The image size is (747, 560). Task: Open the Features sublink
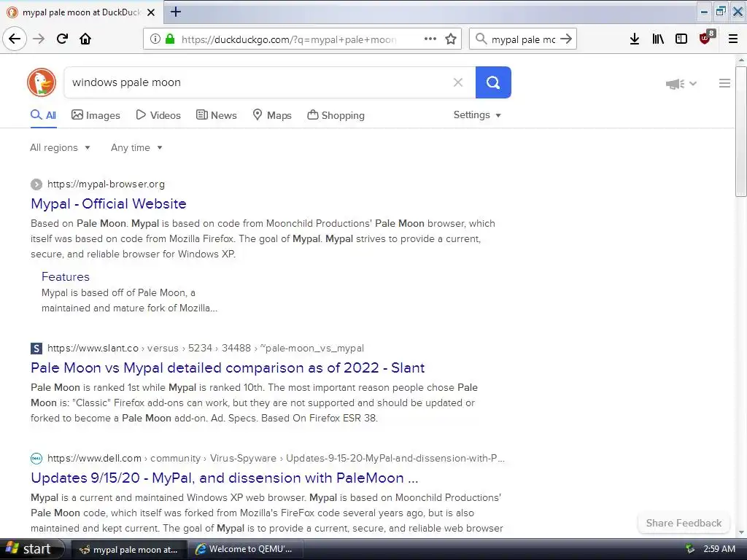click(65, 276)
